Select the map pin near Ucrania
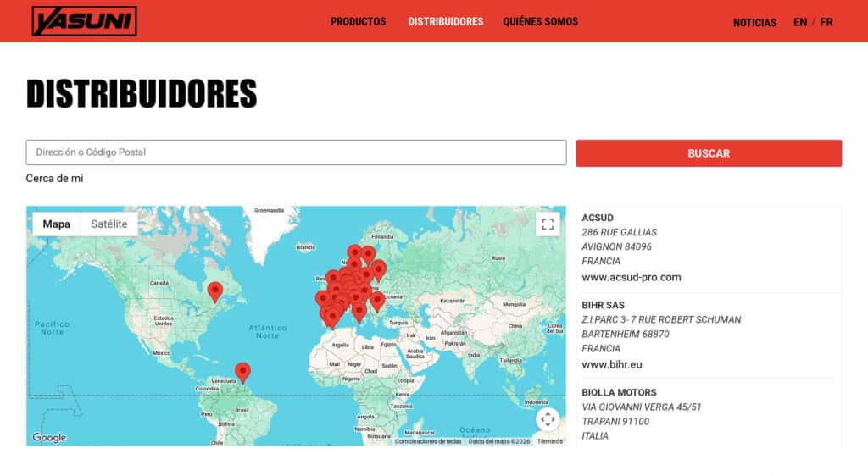 click(377, 302)
